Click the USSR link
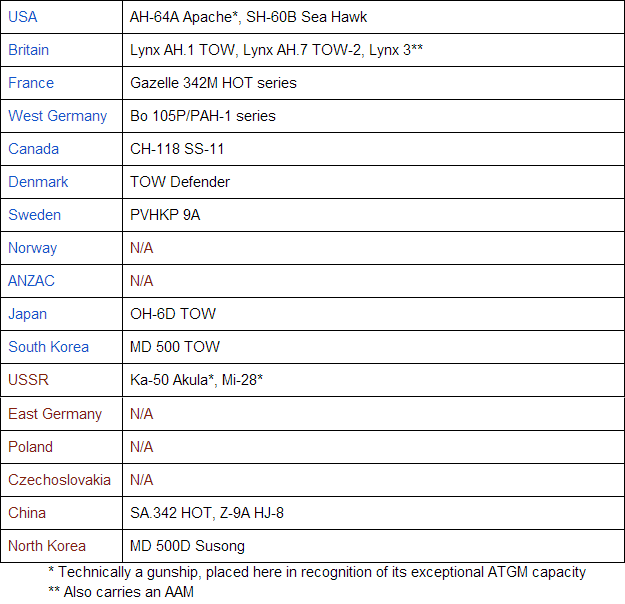 click(28, 380)
